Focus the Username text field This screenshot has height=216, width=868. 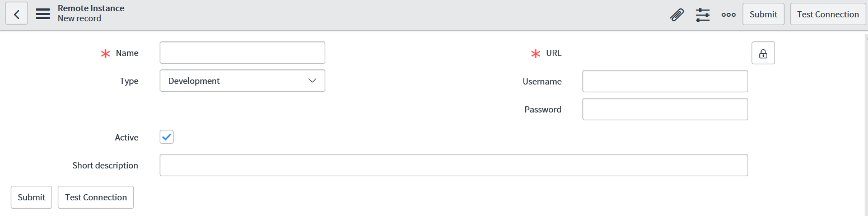pos(665,81)
